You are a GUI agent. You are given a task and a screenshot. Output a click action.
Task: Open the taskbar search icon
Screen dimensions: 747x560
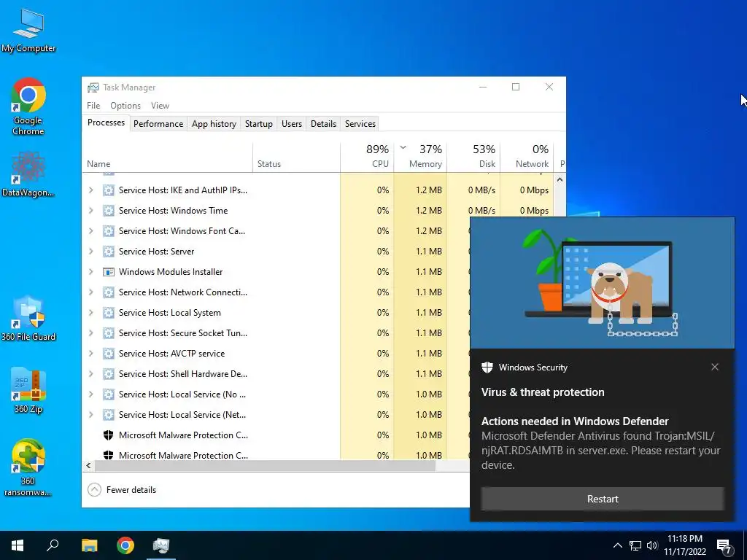53,545
